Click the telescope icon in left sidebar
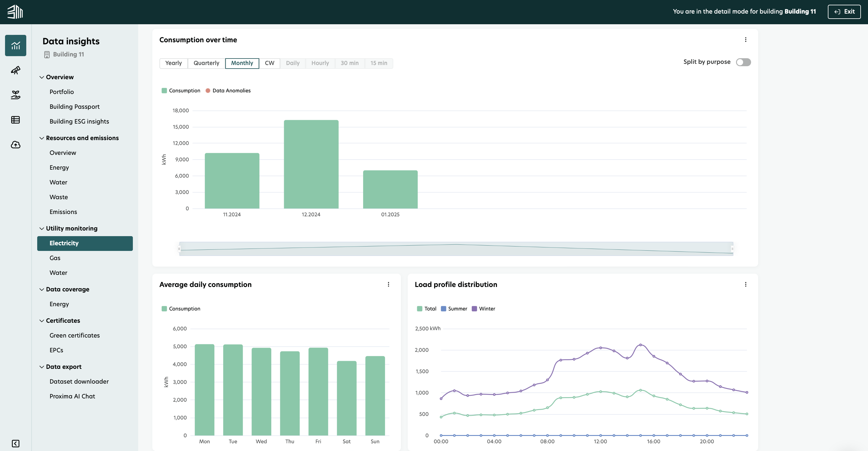 coord(15,70)
